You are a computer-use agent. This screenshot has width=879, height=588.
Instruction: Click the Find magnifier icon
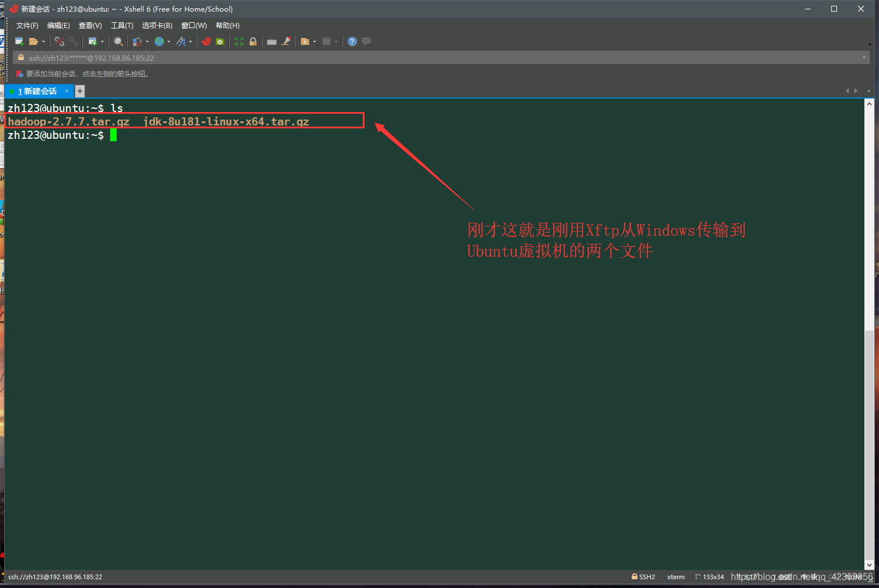118,41
